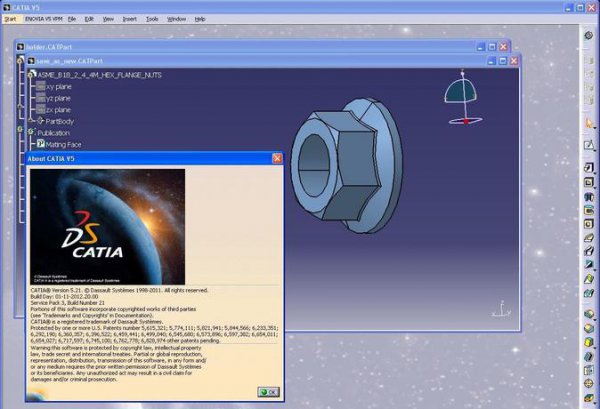Start the Sketcher tool

pyautogui.click(x=589, y=145)
